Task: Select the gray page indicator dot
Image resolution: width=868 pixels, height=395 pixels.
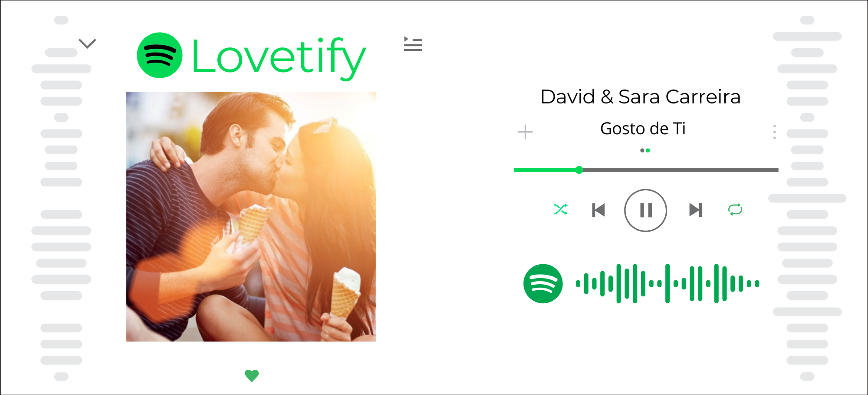Action: tap(642, 150)
